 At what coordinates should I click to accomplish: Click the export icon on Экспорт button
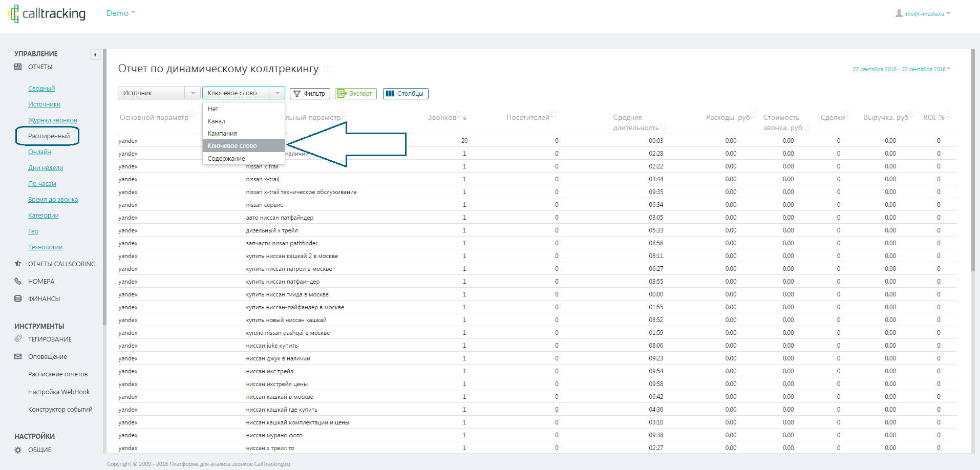coord(342,94)
